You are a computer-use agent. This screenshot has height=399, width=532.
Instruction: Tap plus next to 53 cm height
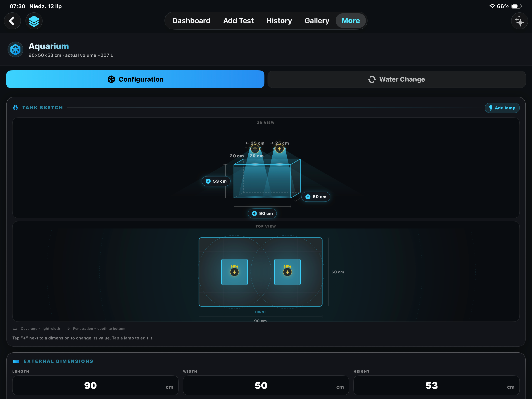coord(208,181)
